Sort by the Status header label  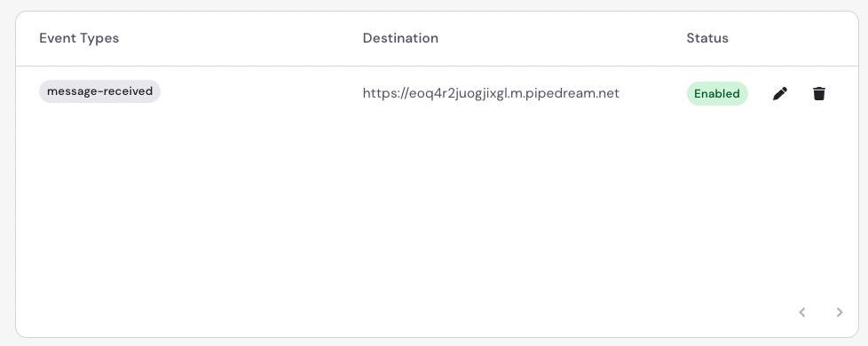coord(706,38)
